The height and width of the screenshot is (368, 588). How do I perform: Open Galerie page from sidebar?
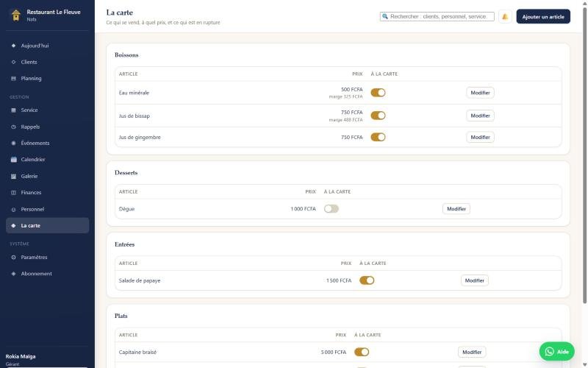coord(47,176)
